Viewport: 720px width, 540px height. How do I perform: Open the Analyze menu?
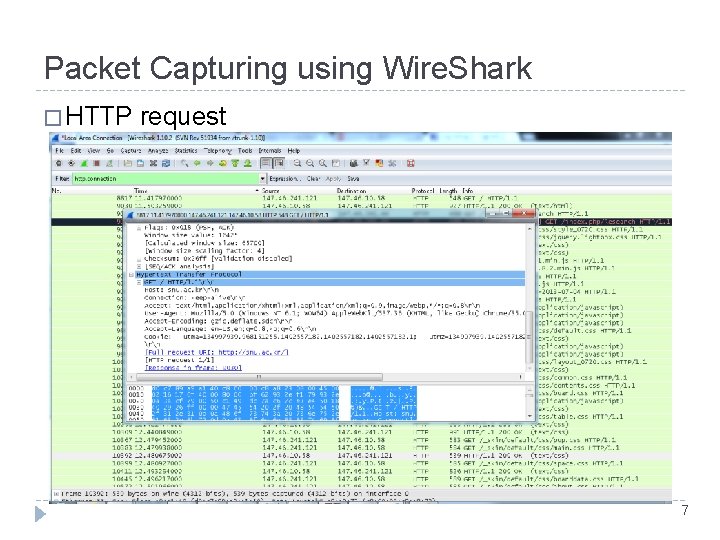tap(158, 151)
